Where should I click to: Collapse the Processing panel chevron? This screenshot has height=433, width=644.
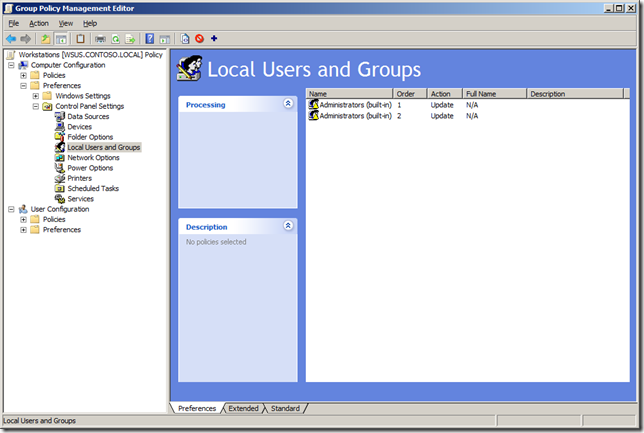(288, 104)
